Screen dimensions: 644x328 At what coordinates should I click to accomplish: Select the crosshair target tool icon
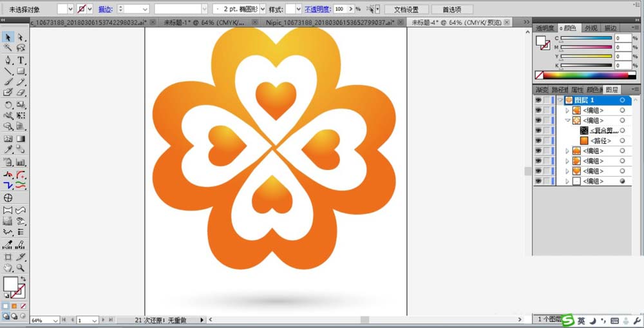click(x=8, y=198)
